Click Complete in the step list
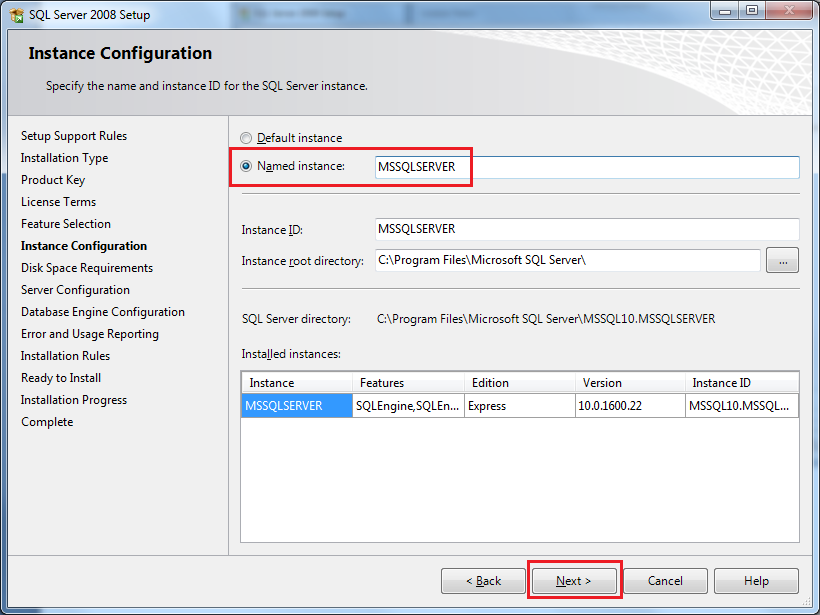Screen dimensions: 820x615 [x=47, y=422]
